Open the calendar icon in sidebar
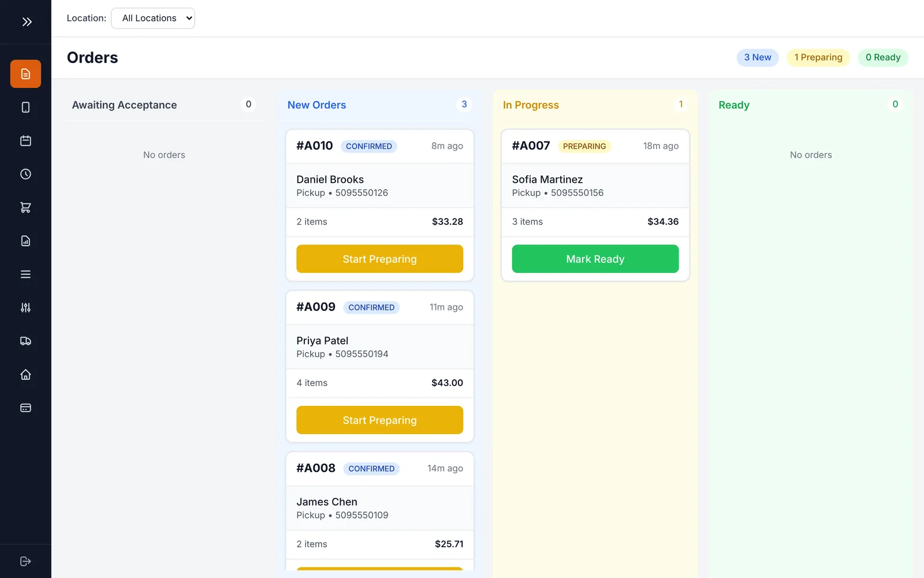Viewport: 924px width, 578px height. (x=25, y=141)
